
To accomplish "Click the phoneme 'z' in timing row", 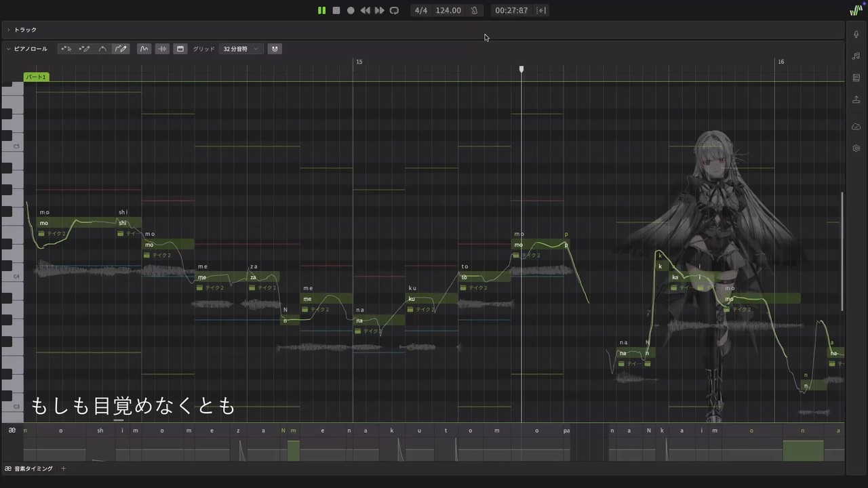I will 238,430.
